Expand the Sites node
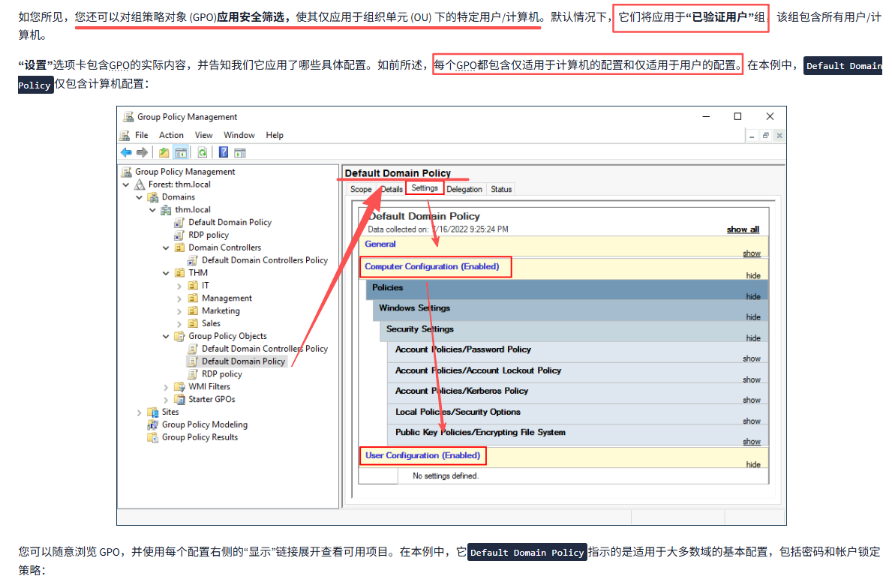Image resolution: width=892 pixels, height=588 pixels. (x=140, y=412)
